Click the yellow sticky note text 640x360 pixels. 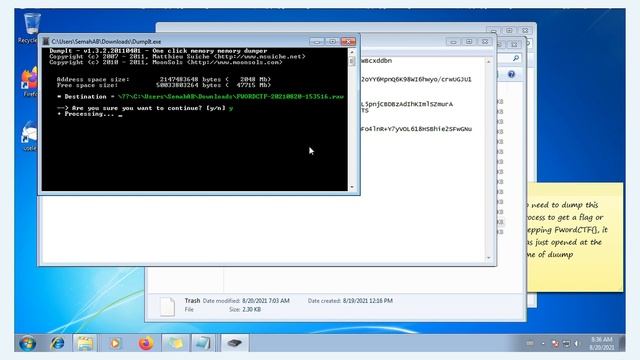567,230
